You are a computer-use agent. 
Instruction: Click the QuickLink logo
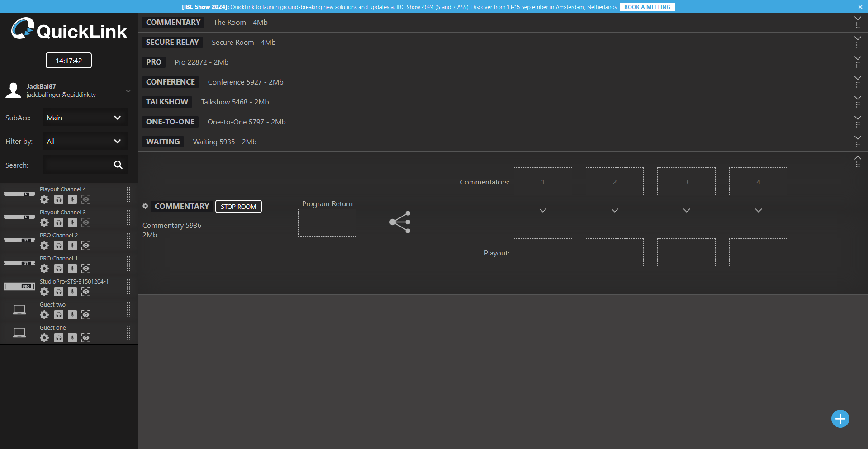(x=69, y=29)
